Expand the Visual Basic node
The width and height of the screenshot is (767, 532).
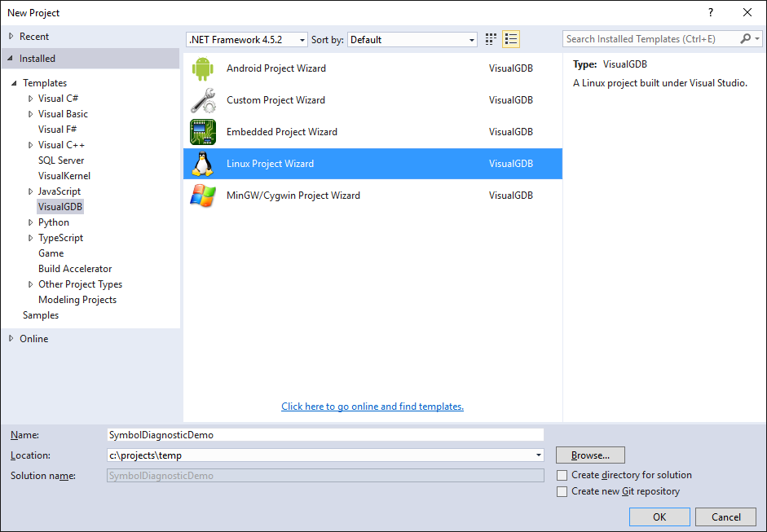pyautogui.click(x=31, y=114)
